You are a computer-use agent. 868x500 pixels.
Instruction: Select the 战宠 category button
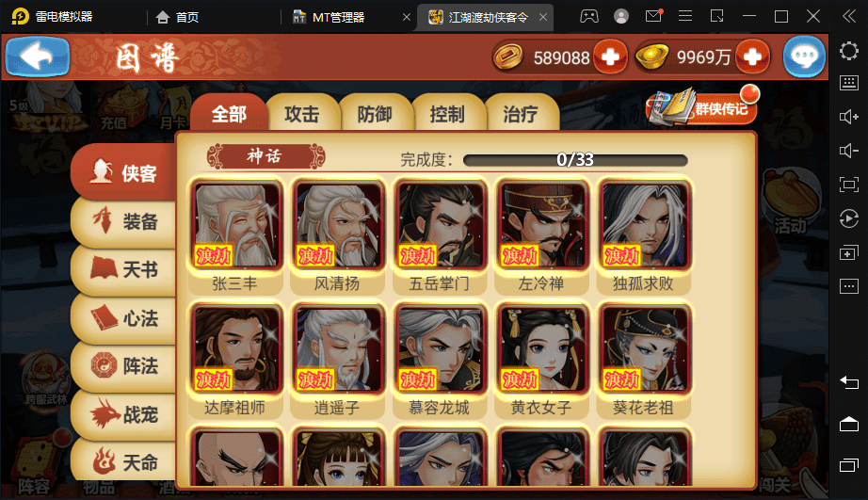pyautogui.click(x=124, y=414)
